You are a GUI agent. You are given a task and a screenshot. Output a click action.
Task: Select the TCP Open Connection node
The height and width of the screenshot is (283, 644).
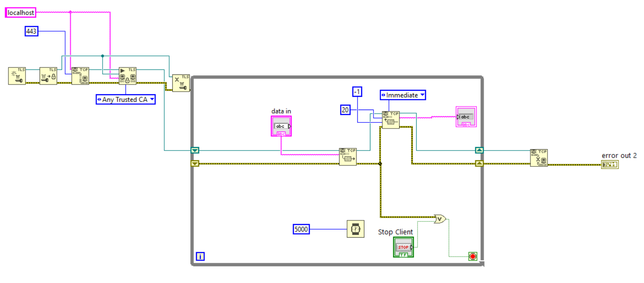tap(80, 76)
